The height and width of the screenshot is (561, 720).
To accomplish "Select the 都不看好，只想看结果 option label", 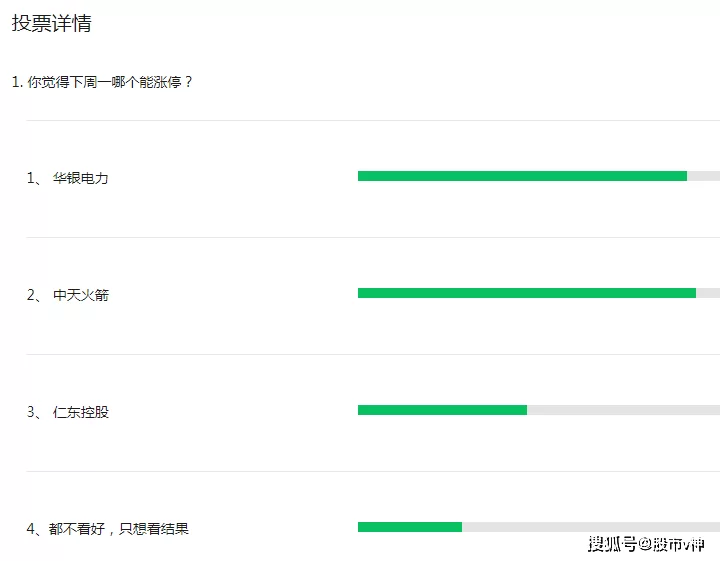I will [118, 529].
